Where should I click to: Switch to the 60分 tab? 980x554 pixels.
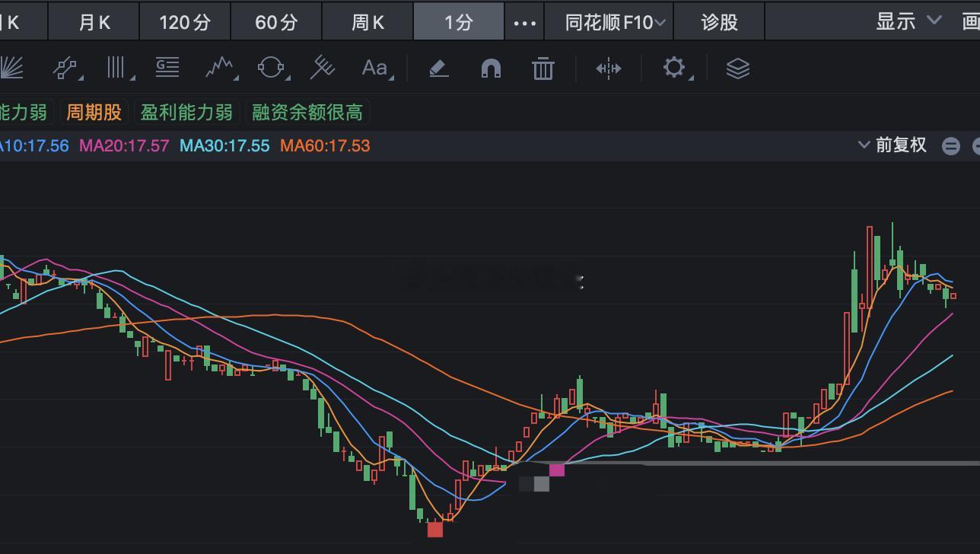point(276,21)
